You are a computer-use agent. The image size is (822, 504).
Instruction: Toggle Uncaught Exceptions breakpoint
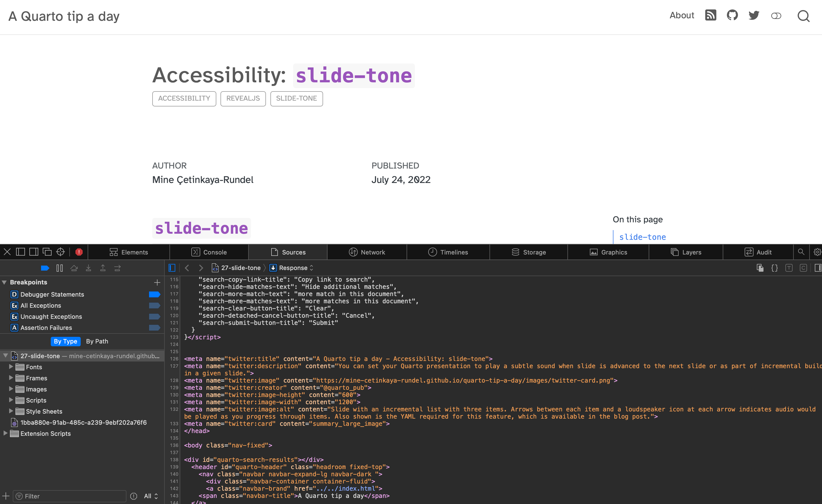(x=154, y=316)
